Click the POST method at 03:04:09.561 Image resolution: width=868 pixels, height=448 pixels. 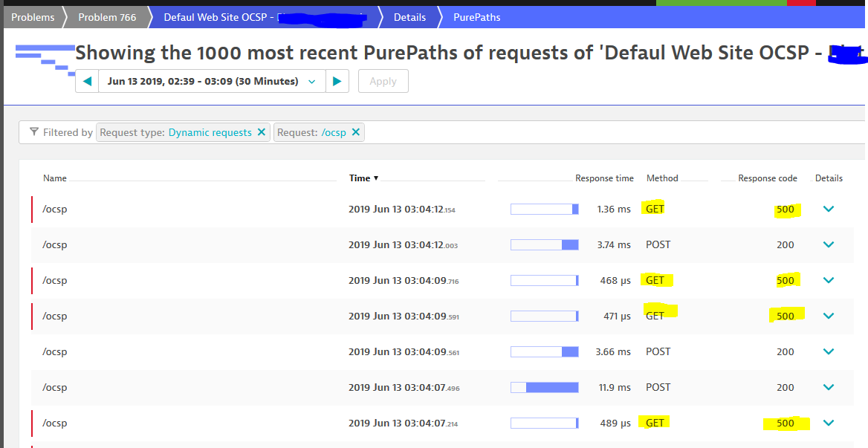pyautogui.click(x=658, y=351)
